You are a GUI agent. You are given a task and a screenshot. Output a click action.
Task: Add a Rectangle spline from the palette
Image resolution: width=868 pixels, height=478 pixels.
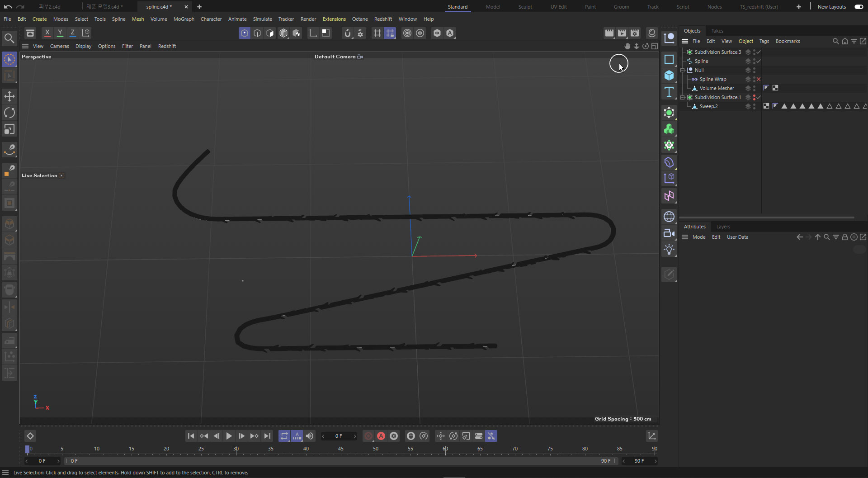coord(669,59)
